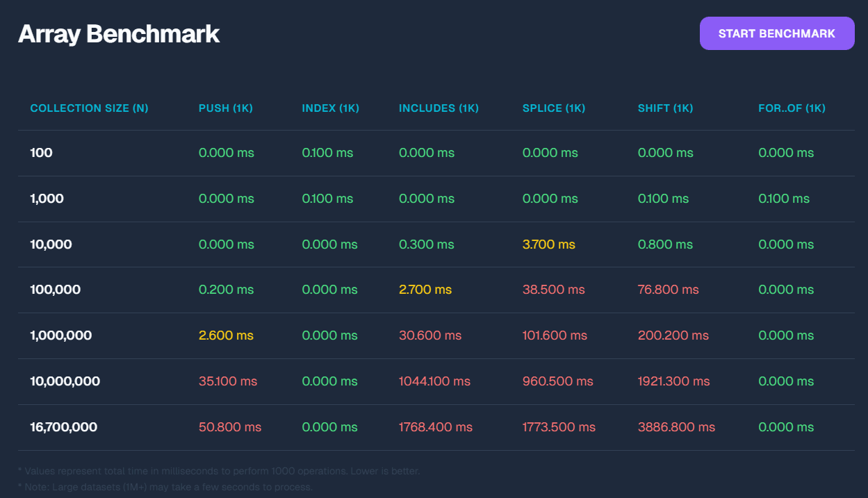Select the Collection Size (N) column header
The image size is (868, 498).
(89, 108)
